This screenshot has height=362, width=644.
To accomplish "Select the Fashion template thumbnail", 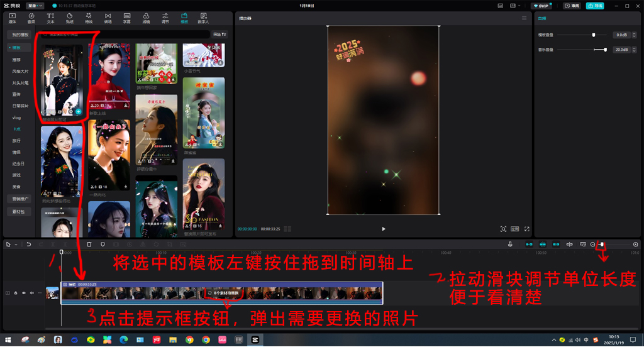I will 204,194.
